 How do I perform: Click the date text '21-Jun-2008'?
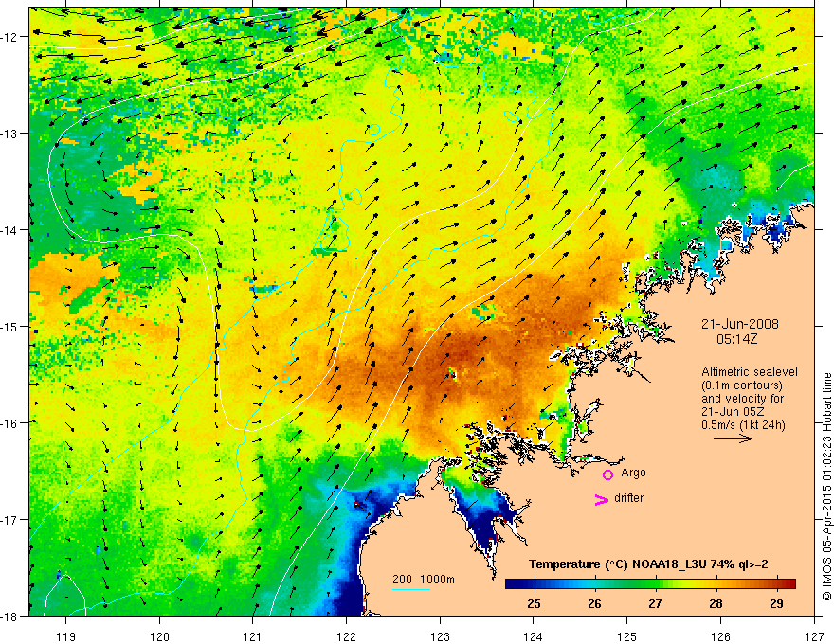tap(739, 324)
